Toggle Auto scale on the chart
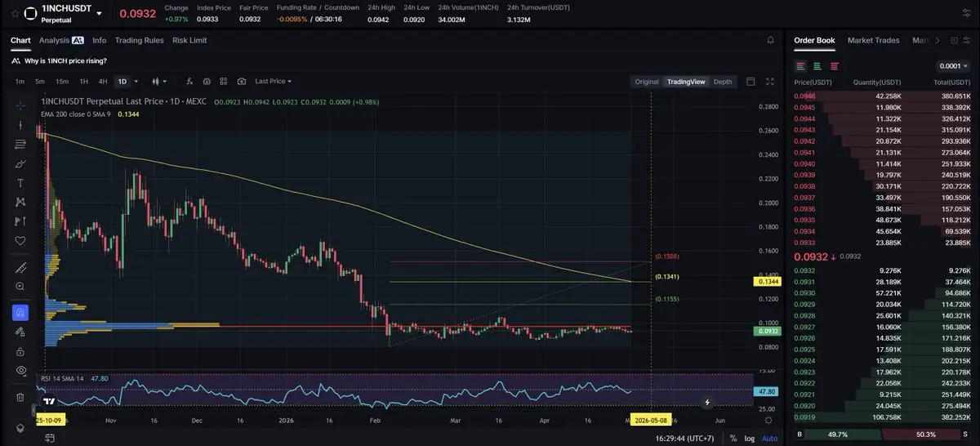The height and width of the screenshot is (446, 980). (769, 438)
